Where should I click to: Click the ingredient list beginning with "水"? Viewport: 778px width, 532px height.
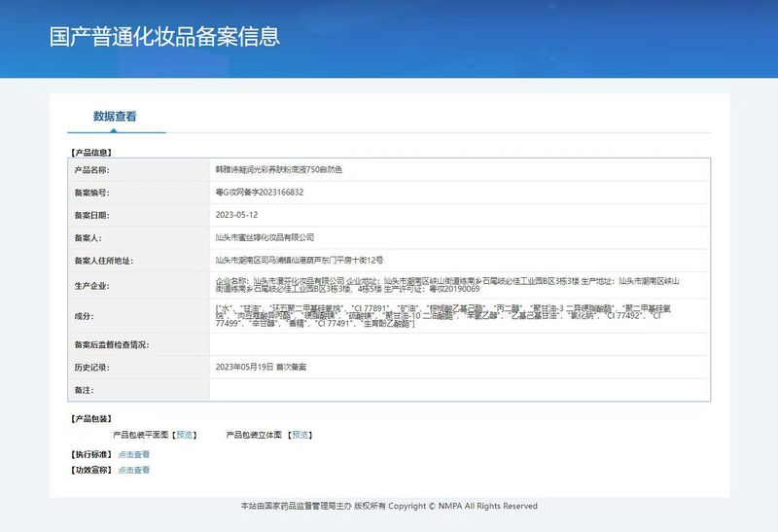tap(443, 316)
